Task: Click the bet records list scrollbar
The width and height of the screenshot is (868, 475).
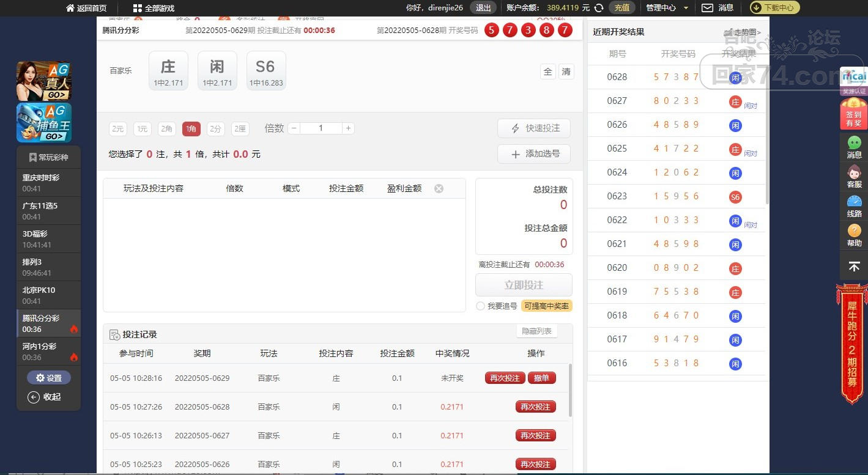Action: click(570, 391)
